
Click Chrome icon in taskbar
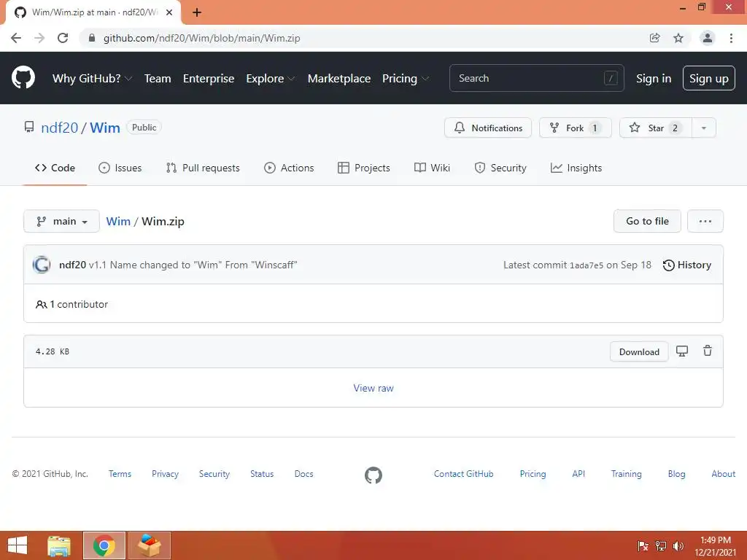[104, 545]
